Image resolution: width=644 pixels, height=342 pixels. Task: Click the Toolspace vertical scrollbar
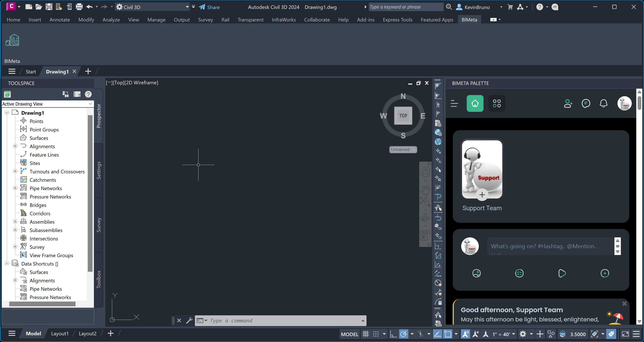[90, 193]
